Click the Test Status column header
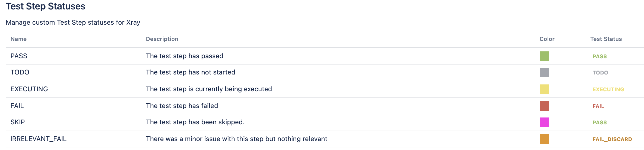Screen dimensions: 644x150 pyautogui.click(x=606, y=39)
